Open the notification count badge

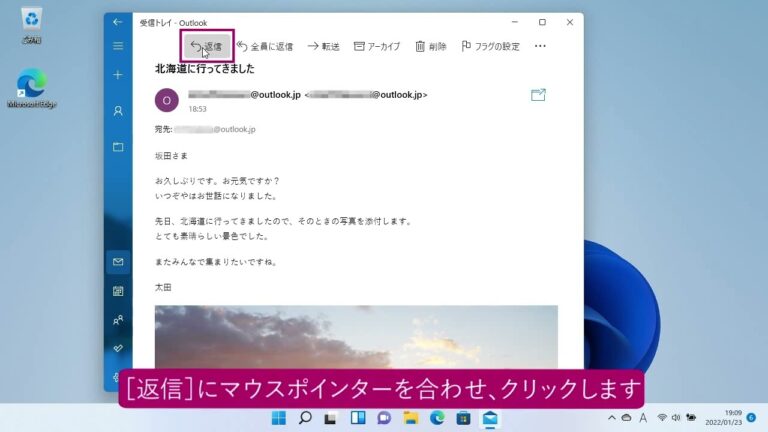pos(751,418)
